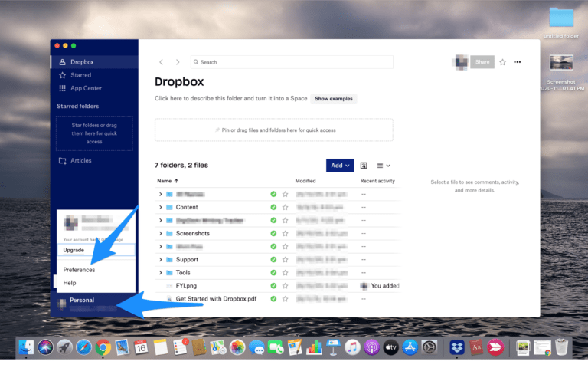Open the Dropbox sidebar item
Image resolution: width=588 pixels, height=368 pixels.
coord(94,62)
